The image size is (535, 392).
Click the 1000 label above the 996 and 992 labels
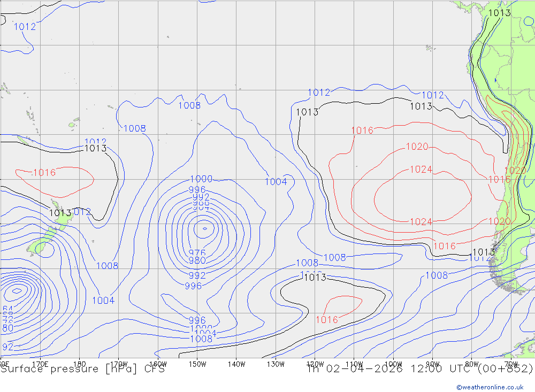coord(201,179)
